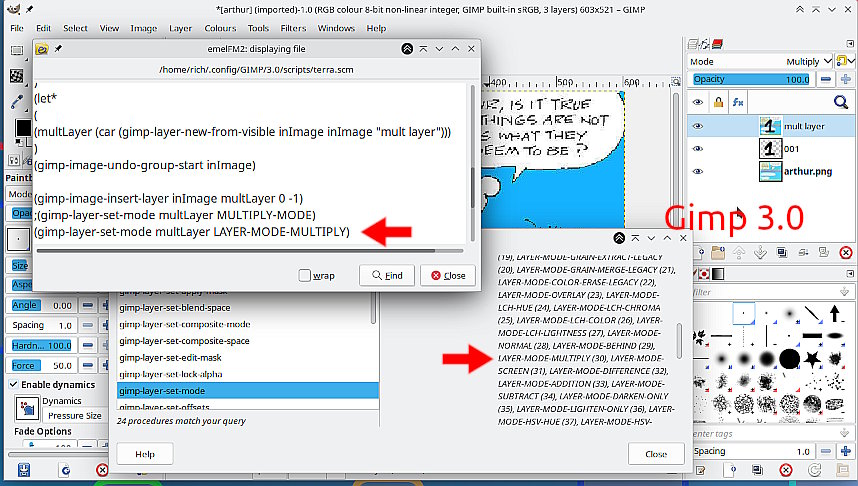Open the layers dock configure menu button
858x486 pixels.
coord(850,43)
